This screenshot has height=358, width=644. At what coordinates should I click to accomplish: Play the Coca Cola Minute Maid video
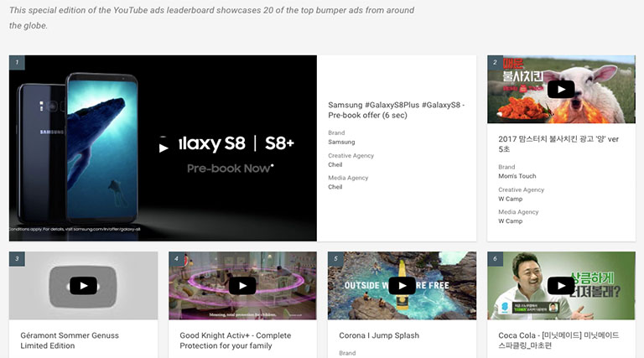pyautogui.click(x=561, y=285)
